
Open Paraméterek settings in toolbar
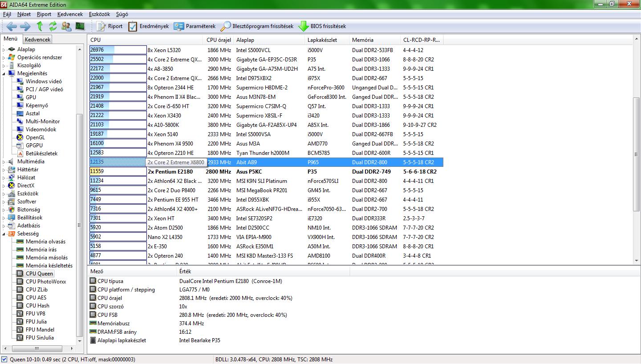click(x=195, y=26)
